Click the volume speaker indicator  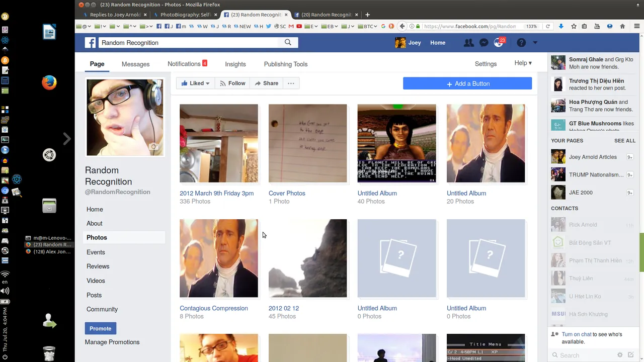tap(5, 291)
